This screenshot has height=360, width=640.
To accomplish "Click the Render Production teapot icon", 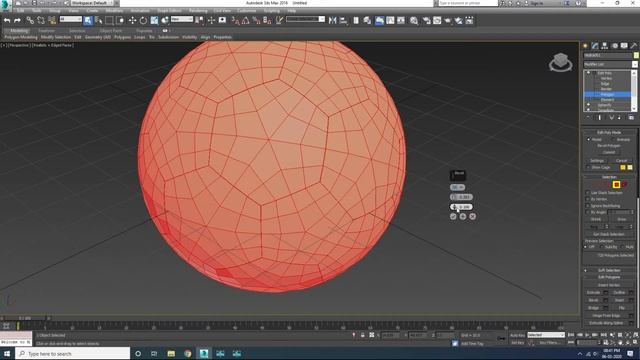I will coord(448,20).
